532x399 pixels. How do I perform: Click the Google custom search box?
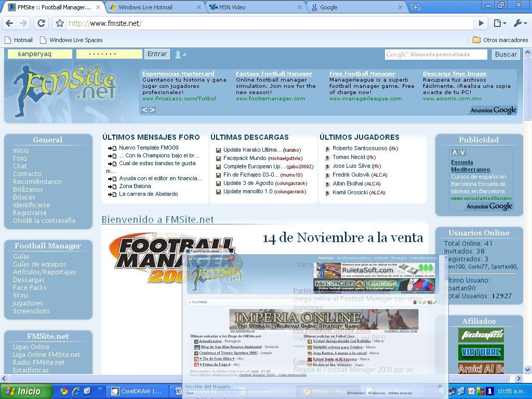pyautogui.click(x=436, y=54)
